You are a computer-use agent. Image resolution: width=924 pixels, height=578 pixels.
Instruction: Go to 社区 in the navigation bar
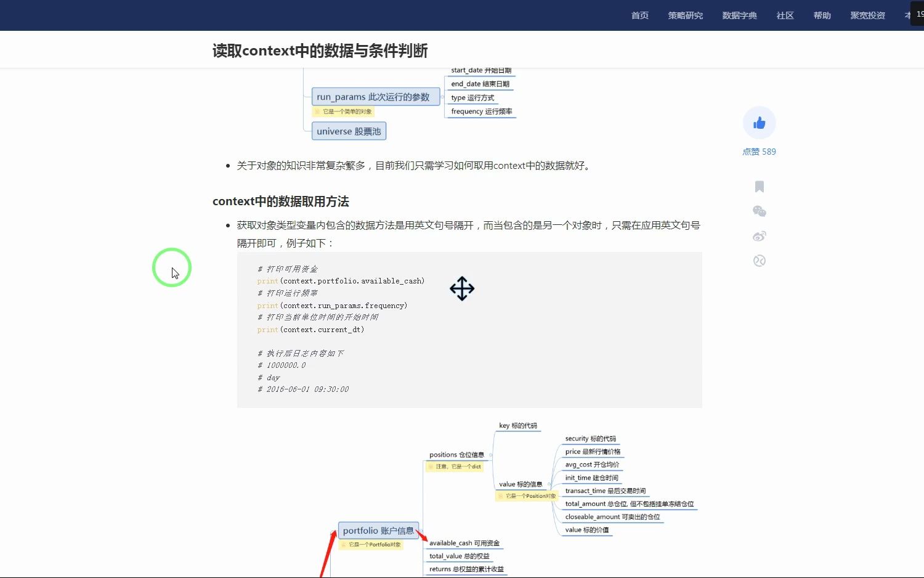(785, 15)
